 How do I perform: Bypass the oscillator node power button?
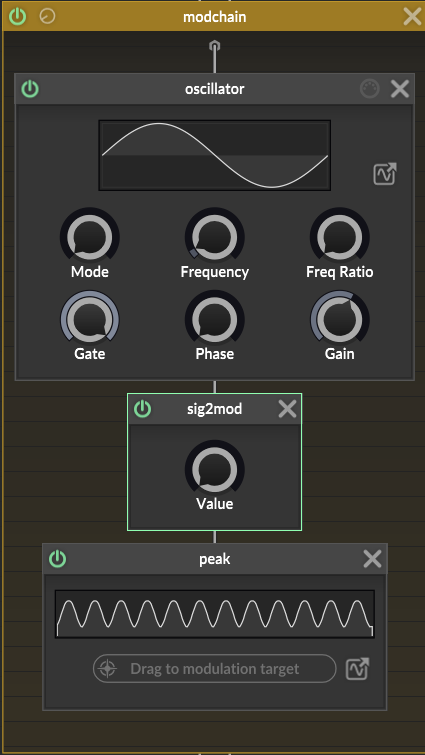(30, 89)
